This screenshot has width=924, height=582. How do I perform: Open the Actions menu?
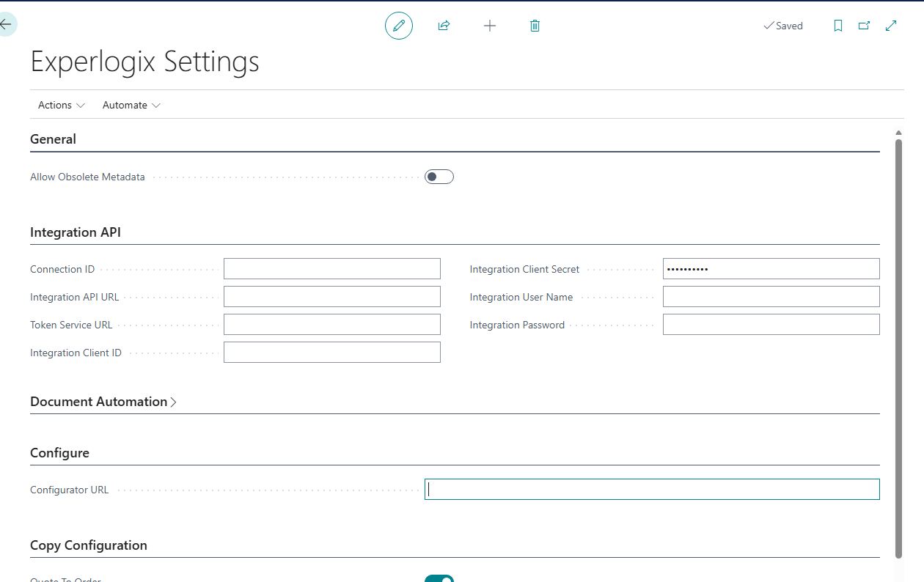62,105
